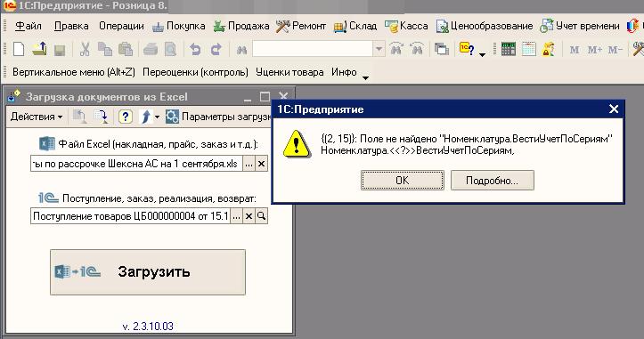The image size is (644, 339).
Task: Expand the dropdown arrow next to blue up-arrow
Action: (157, 117)
